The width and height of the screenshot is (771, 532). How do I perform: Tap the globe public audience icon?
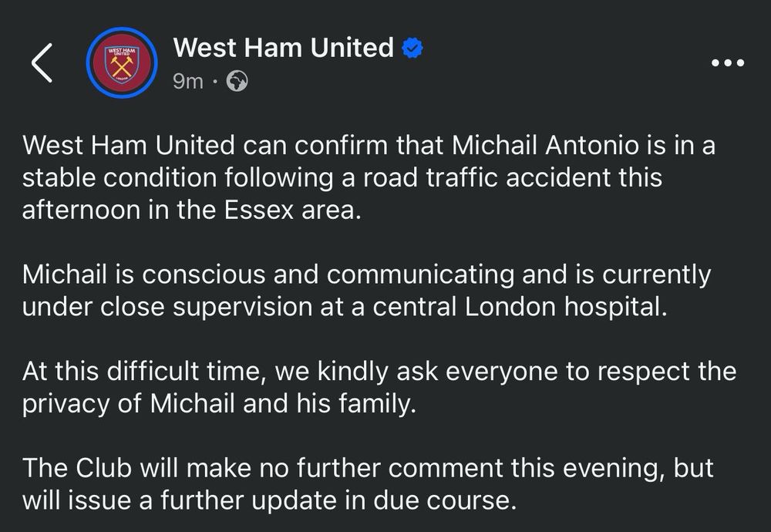click(x=237, y=81)
